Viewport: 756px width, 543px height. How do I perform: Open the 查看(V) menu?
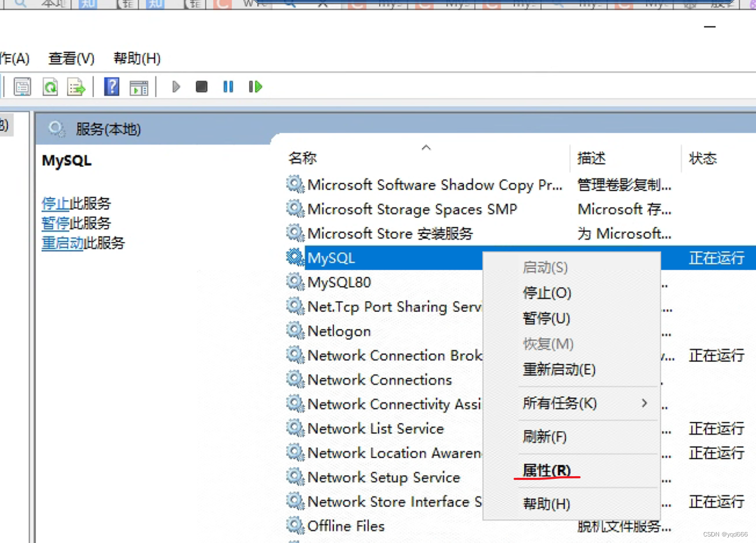click(71, 59)
